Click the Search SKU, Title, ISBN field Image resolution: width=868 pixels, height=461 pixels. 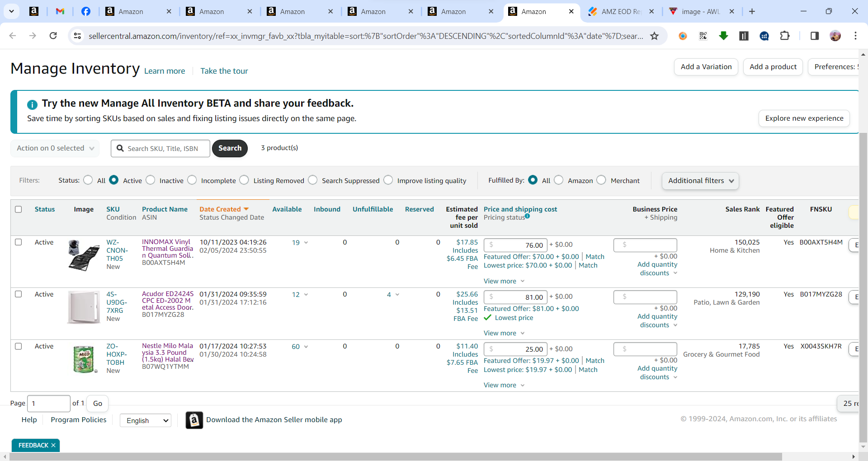pyautogui.click(x=160, y=148)
